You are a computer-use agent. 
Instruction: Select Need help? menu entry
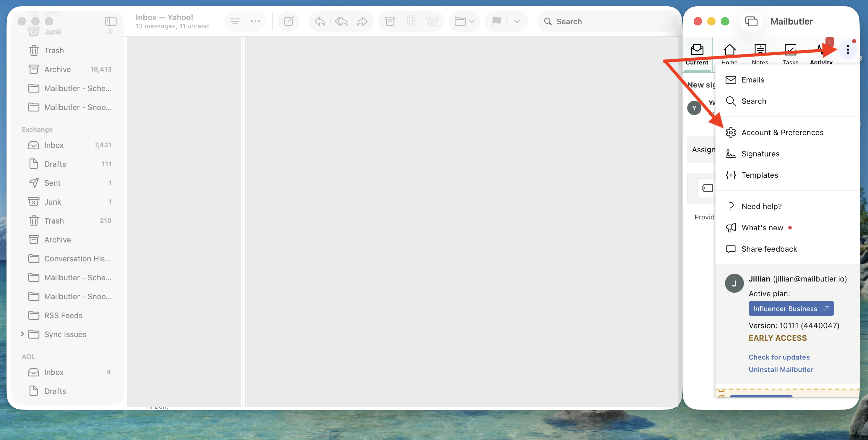[x=787, y=206]
